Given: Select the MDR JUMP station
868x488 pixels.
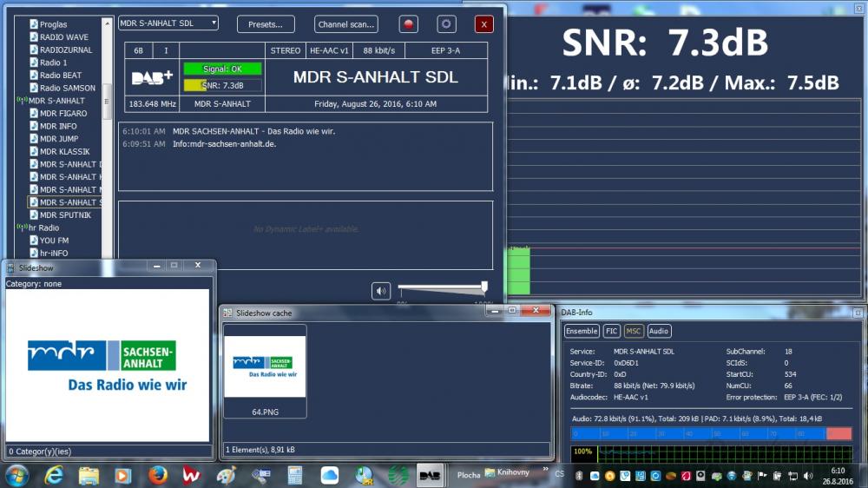Looking at the screenshot, I should pyautogui.click(x=59, y=139).
